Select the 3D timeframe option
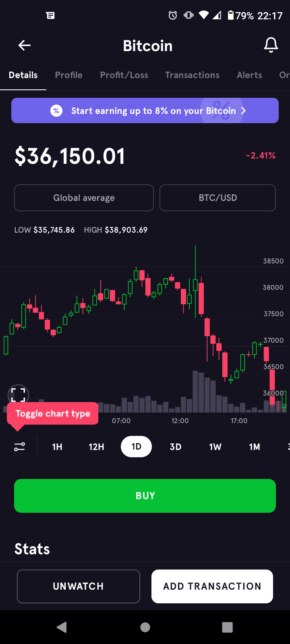 point(176,447)
